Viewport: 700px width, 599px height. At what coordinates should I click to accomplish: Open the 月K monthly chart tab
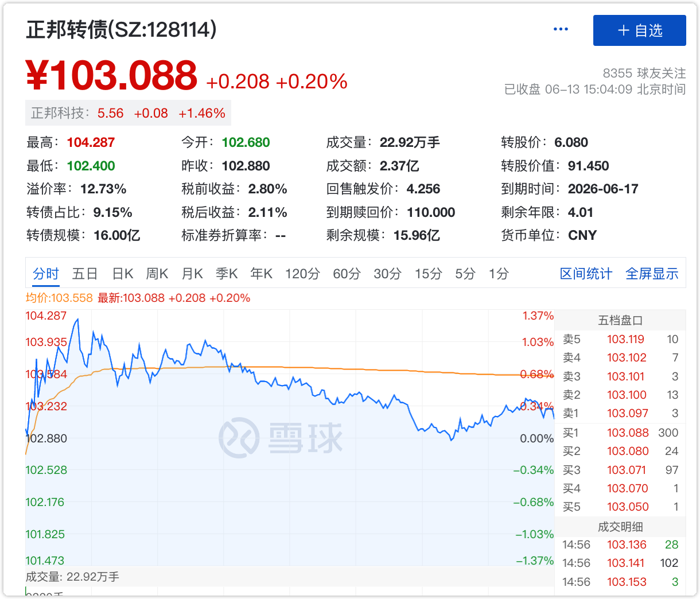pyautogui.click(x=192, y=274)
